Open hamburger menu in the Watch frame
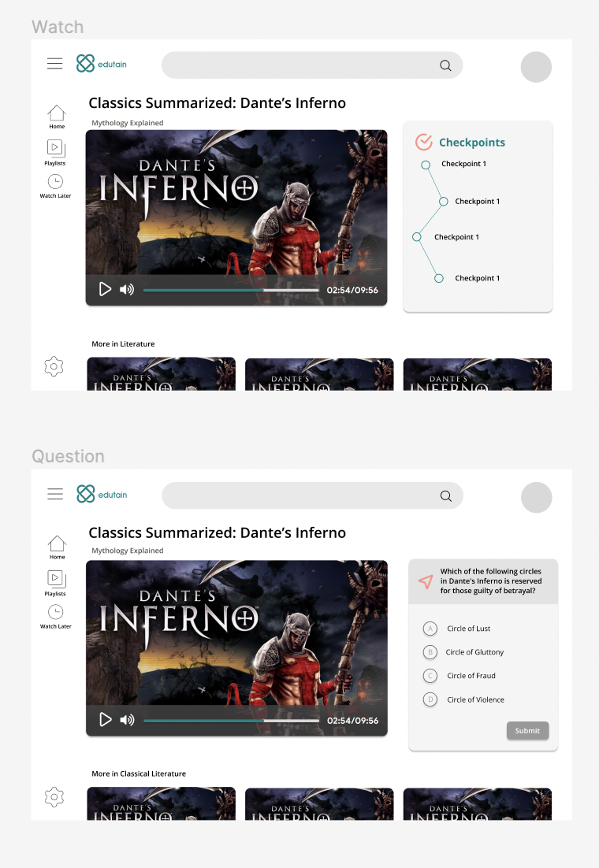This screenshot has width=599, height=868. (55, 64)
